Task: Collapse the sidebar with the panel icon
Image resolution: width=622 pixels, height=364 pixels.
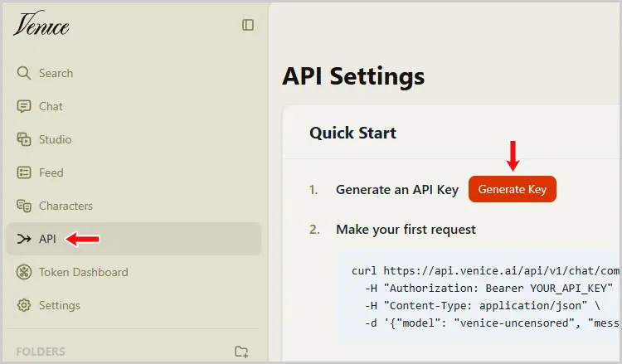Action: click(x=248, y=25)
